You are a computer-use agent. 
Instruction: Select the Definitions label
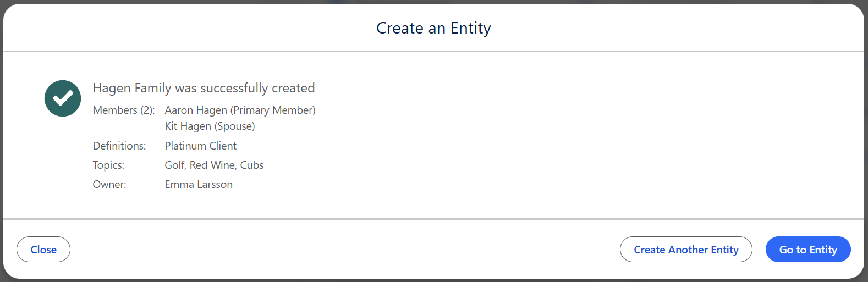click(119, 146)
